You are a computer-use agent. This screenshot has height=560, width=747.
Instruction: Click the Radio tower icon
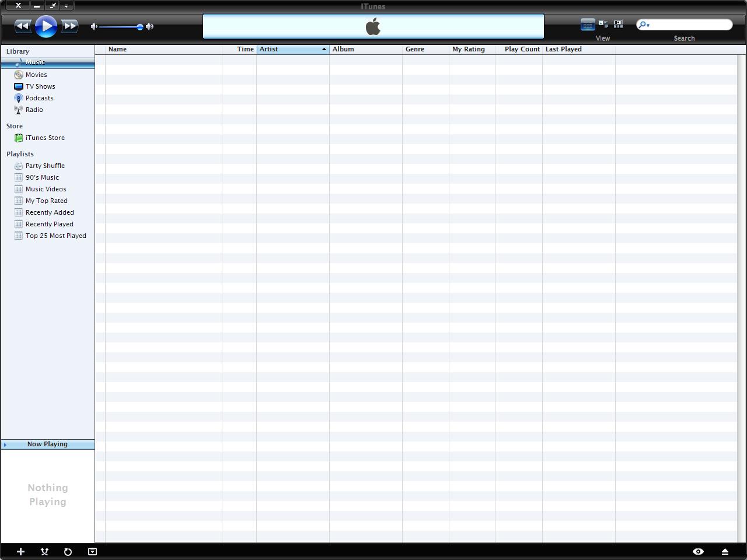[x=19, y=110]
